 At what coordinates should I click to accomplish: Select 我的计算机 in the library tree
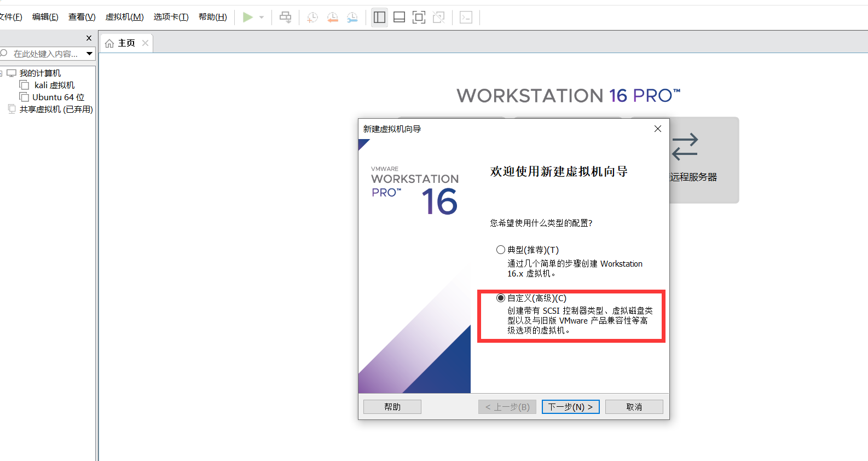(x=40, y=73)
